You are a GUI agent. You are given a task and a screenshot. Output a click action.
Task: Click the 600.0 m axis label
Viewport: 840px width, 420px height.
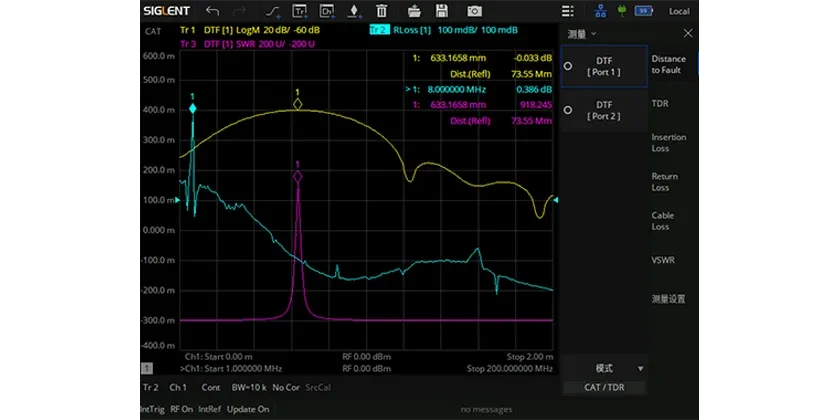158,56
